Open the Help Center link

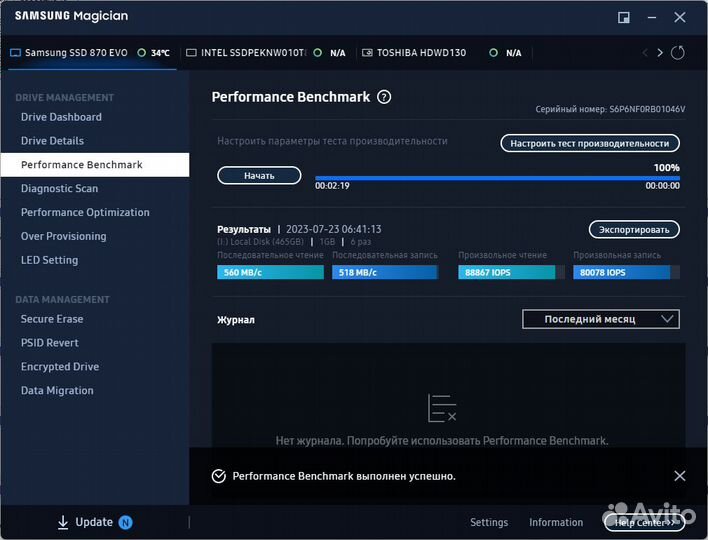pos(644,522)
